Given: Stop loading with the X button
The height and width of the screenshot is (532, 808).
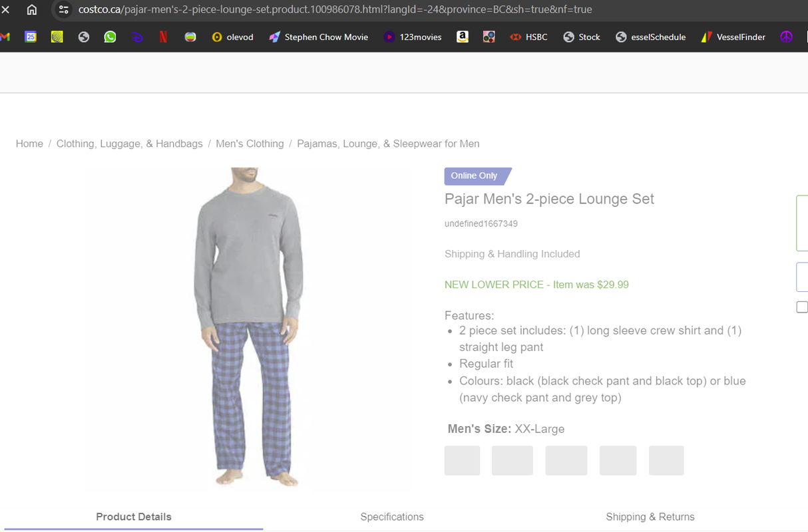Looking at the screenshot, I should (5, 9).
